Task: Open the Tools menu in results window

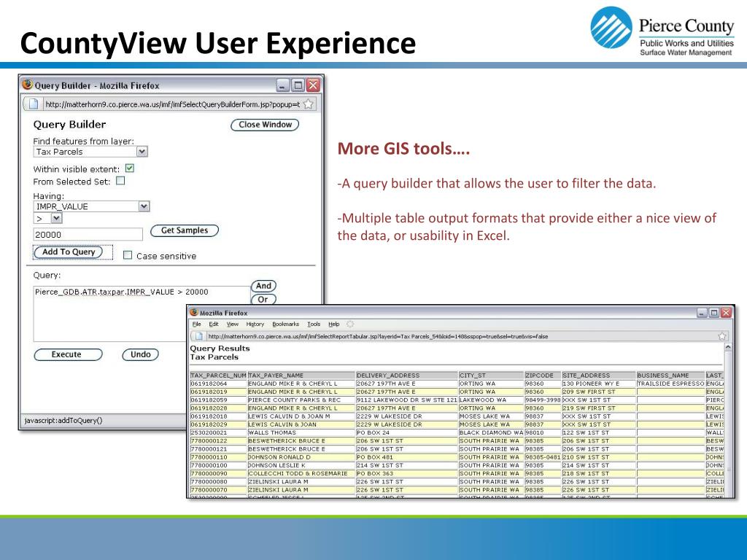Action: pos(314,324)
